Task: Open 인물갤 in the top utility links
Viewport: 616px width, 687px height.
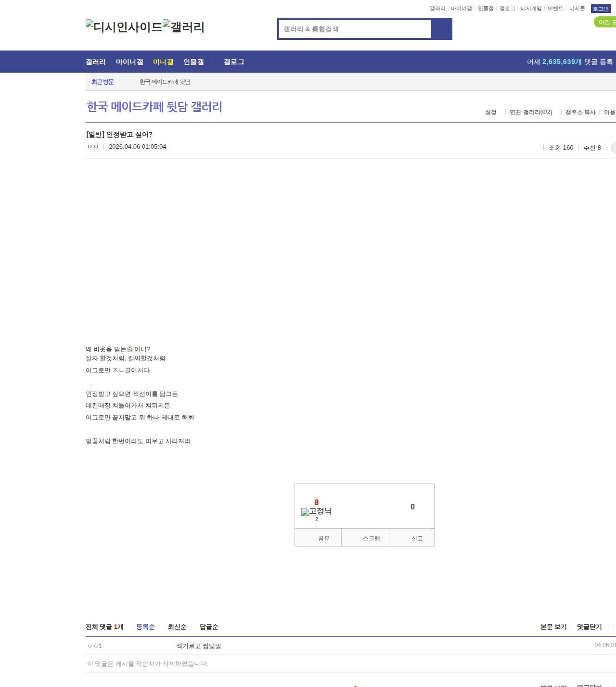Action: point(486,9)
